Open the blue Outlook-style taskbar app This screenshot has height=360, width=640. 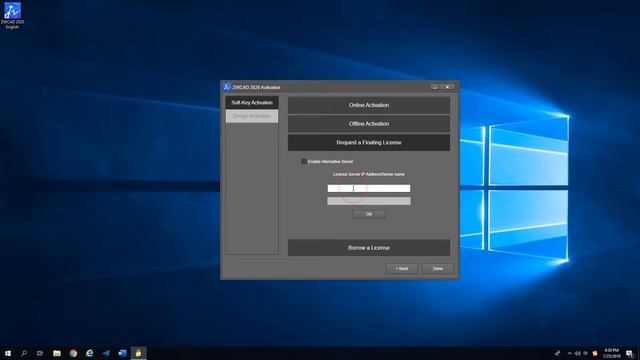click(122, 353)
